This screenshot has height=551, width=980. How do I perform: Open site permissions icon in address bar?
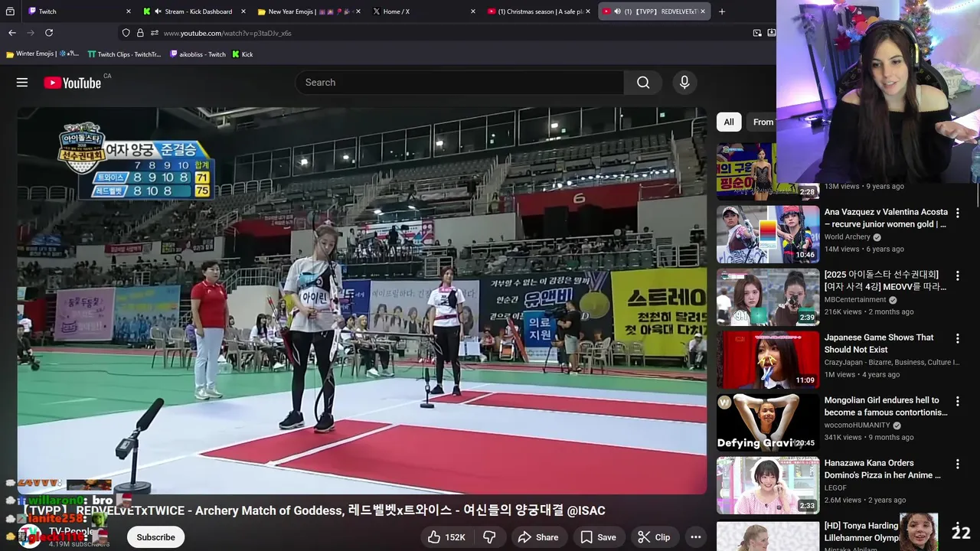click(155, 33)
